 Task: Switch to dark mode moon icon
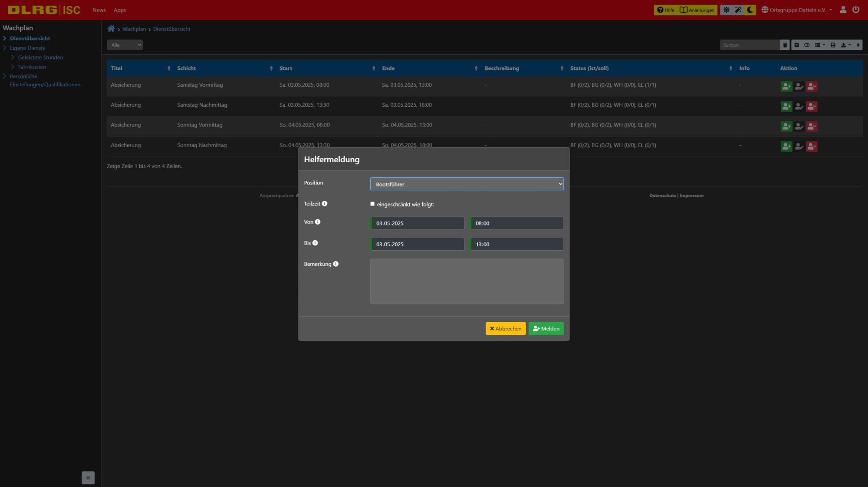(x=750, y=10)
